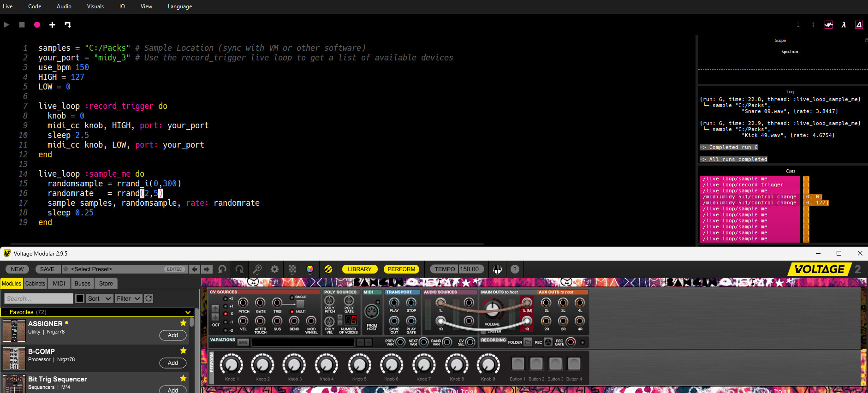Screen dimensions: 868x393
Task: Click the color wheel icon
Action: click(x=310, y=269)
